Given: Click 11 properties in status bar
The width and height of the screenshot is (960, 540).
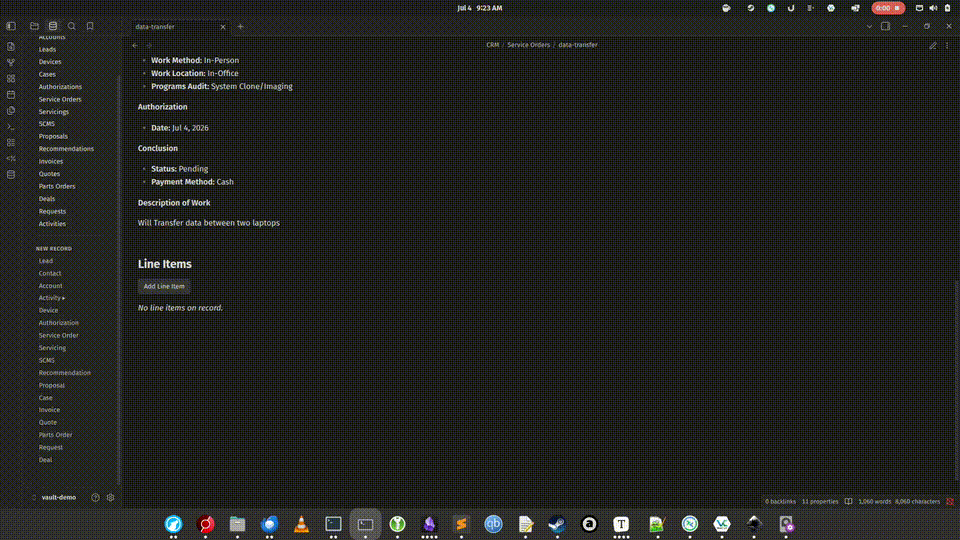Looking at the screenshot, I should [820, 501].
